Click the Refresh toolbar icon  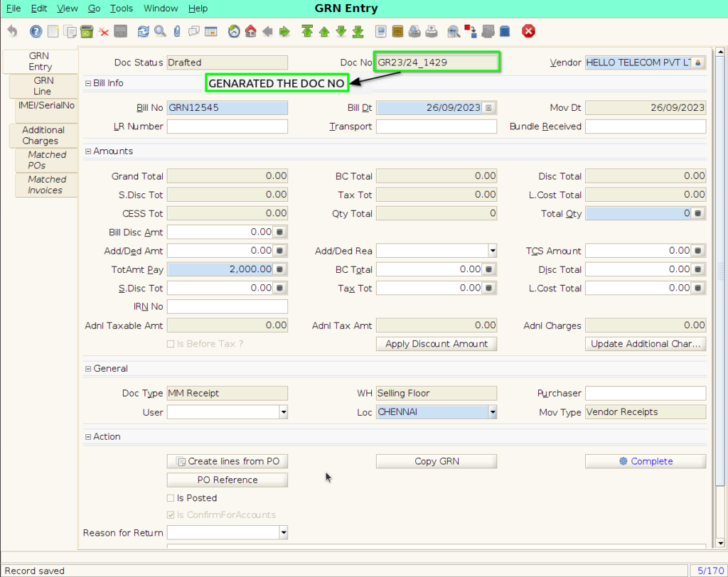(x=144, y=31)
